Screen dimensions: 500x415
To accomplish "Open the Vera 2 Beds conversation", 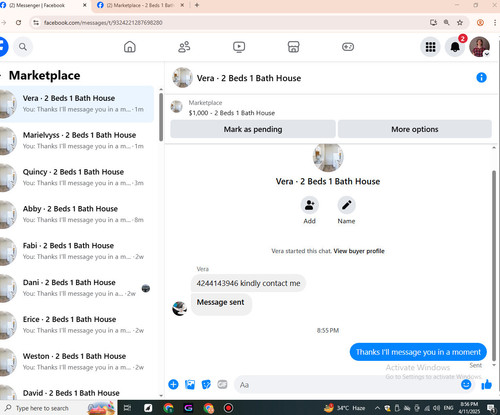I will click(77, 104).
